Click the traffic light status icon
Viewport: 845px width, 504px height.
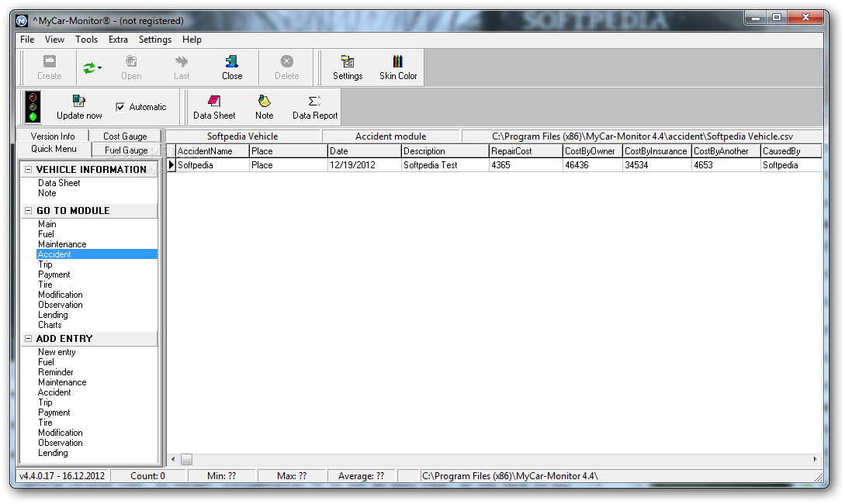33,107
